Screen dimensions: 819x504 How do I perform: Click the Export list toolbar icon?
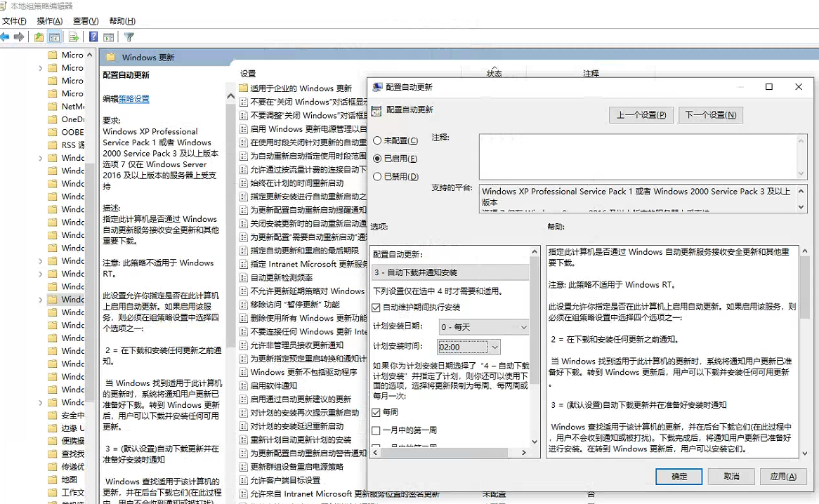(x=73, y=37)
